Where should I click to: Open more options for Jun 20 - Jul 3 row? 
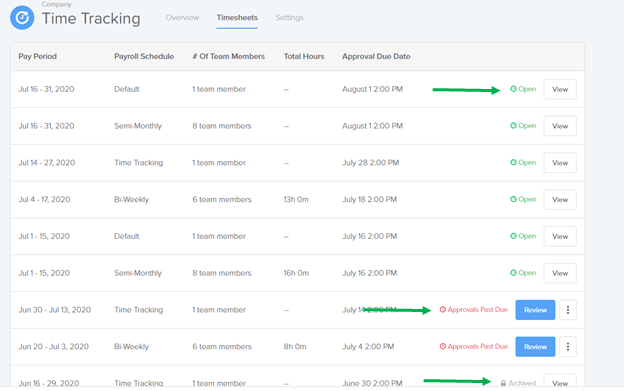click(x=568, y=347)
